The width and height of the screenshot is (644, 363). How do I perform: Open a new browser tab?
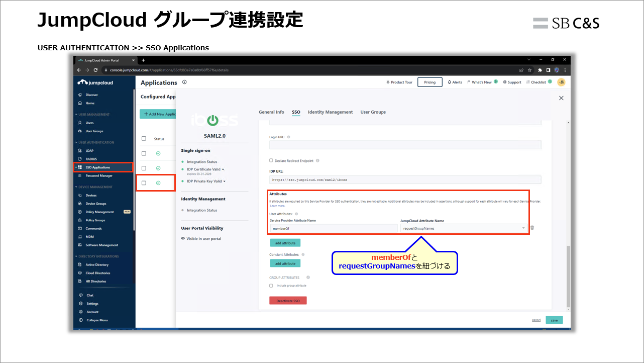[x=143, y=60]
